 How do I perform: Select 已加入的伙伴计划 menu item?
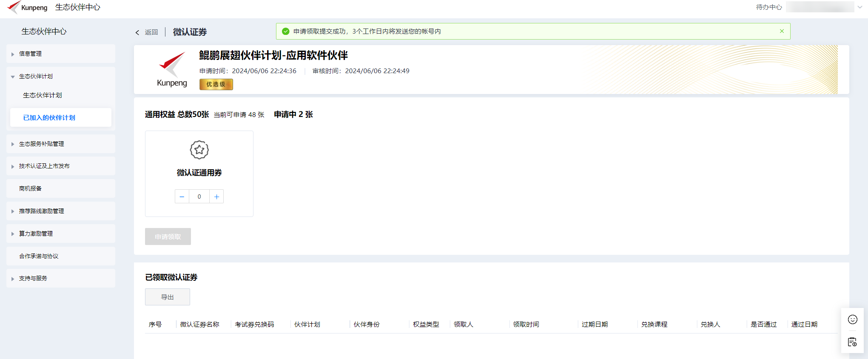(x=61, y=117)
